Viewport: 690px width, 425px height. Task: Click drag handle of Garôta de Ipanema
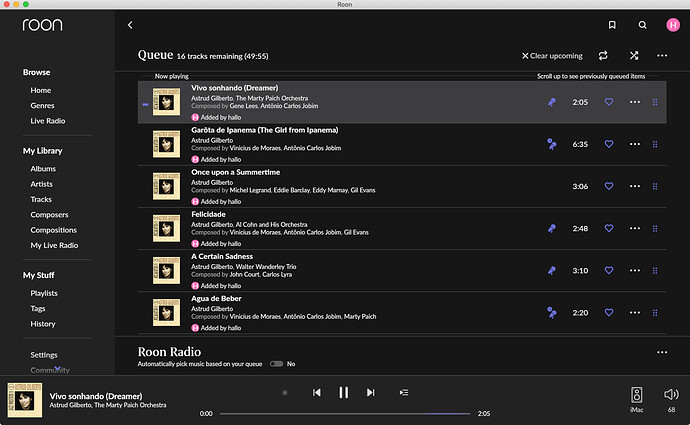pos(655,144)
